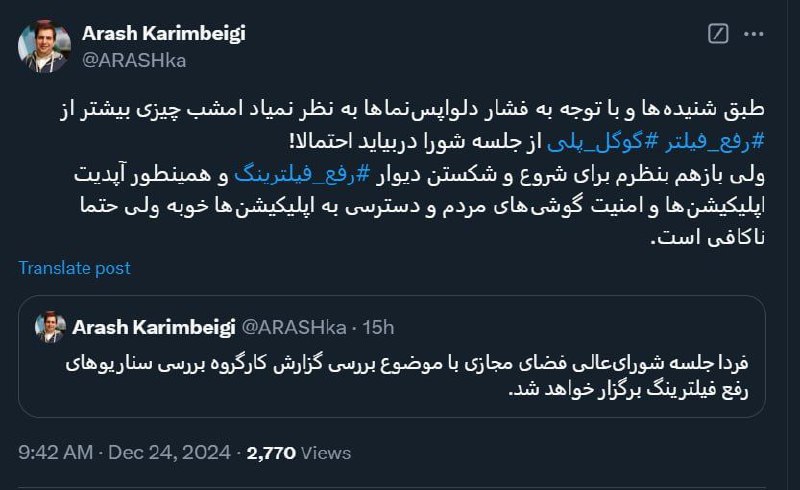800x490 pixels.
Task: Click the 15h timestamp of quoted post
Action: click(x=378, y=327)
